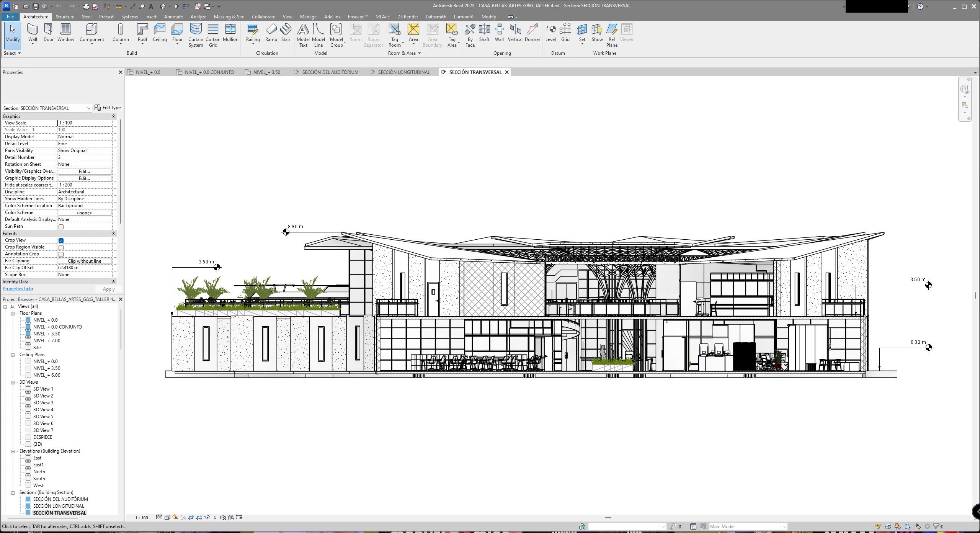Switch to the NIVEL_+ 3.50 view tab

(263, 72)
